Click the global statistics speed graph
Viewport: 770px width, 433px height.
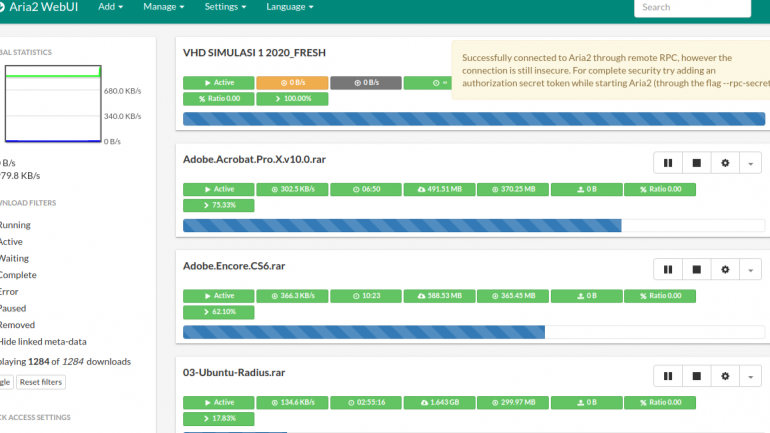click(53, 104)
